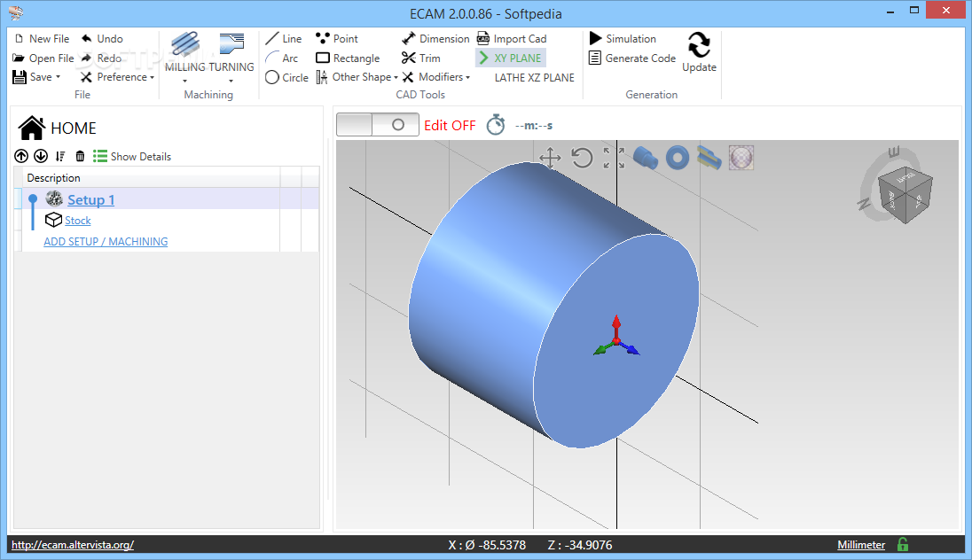This screenshot has height=560, width=972.
Task: Click the Update refresh icon
Action: pyautogui.click(x=699, y=45)
